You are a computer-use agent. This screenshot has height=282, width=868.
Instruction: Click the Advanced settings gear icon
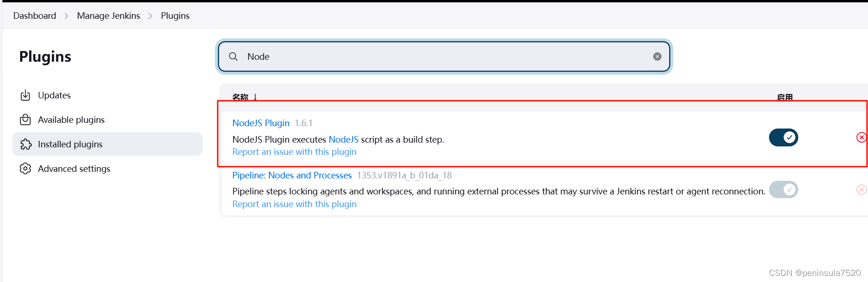pyautogui.click(x=25, y=169)
